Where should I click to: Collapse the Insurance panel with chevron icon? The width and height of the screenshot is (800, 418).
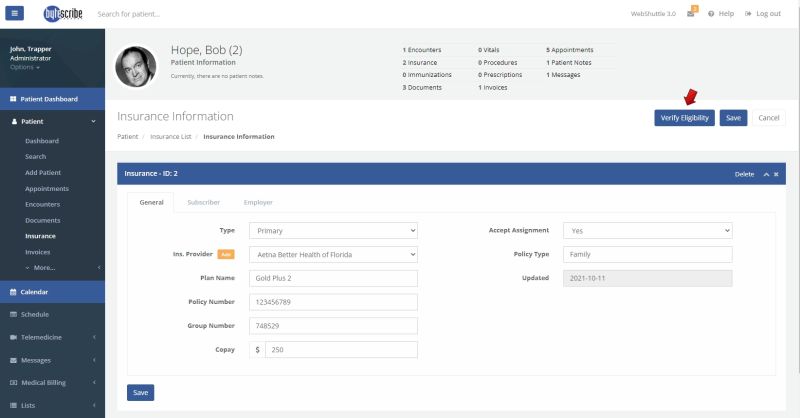point(766,174)
